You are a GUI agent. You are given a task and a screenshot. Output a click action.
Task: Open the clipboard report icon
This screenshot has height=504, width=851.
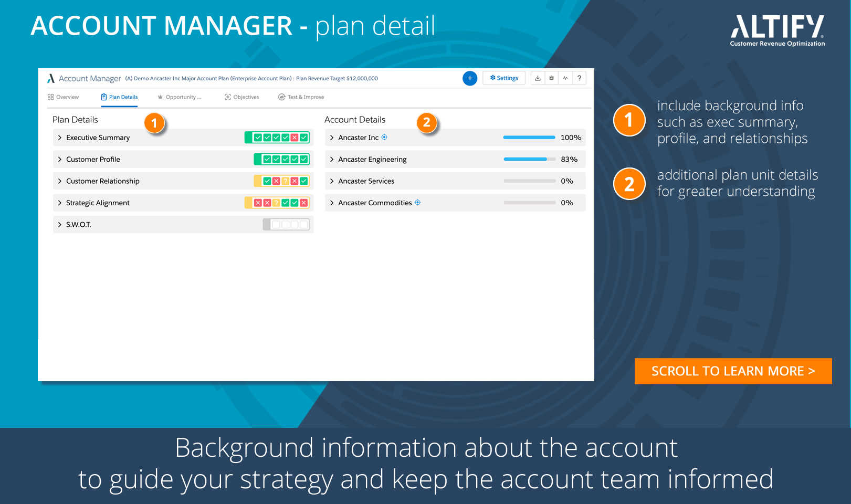click(x=551, y=78)
